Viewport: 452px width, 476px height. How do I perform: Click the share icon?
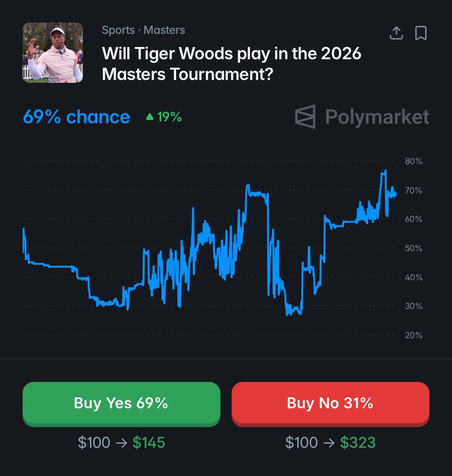click(396, 33)
